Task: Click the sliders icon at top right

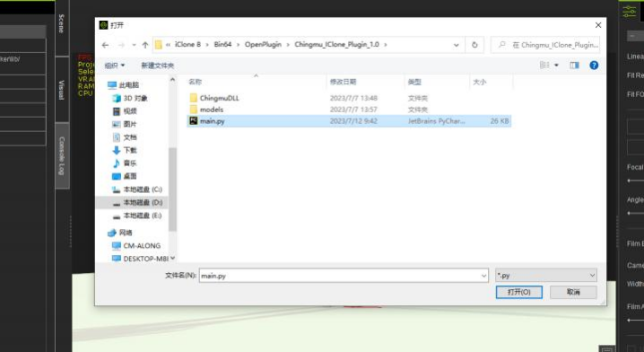Action: pyautogui.click(x=629, y=11)
